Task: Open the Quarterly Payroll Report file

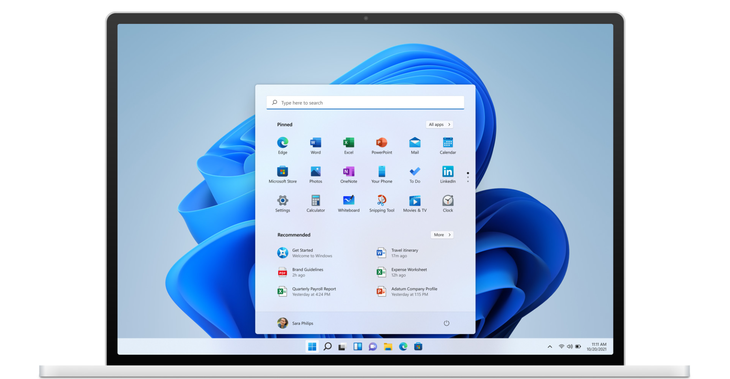Action: [307, 291]
